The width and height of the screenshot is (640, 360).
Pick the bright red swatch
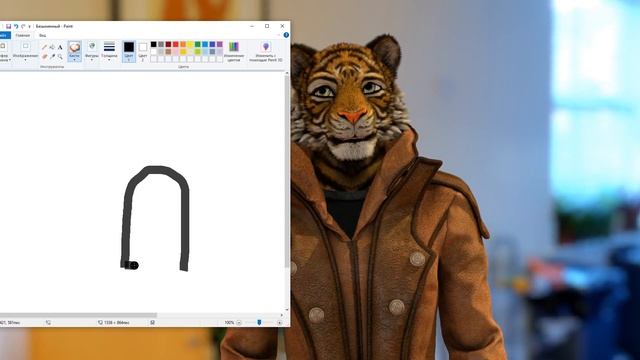[x=176, y=44]
